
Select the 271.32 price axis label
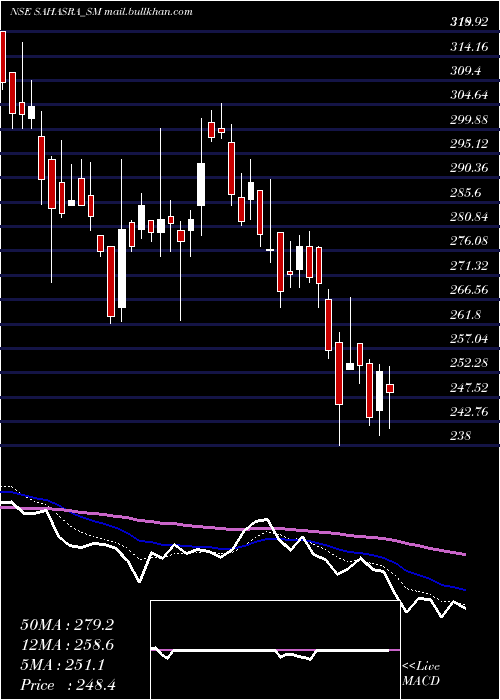point(469,265)
